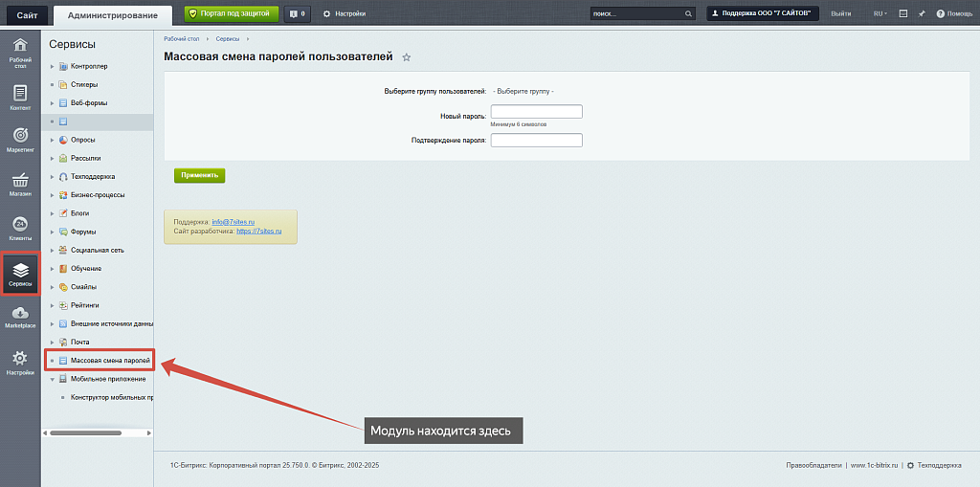Image resolution: width=980 pixels, height=487 pixels.
Task: Open the Маркетинг sidebar section
Action: tap(19, 140)
